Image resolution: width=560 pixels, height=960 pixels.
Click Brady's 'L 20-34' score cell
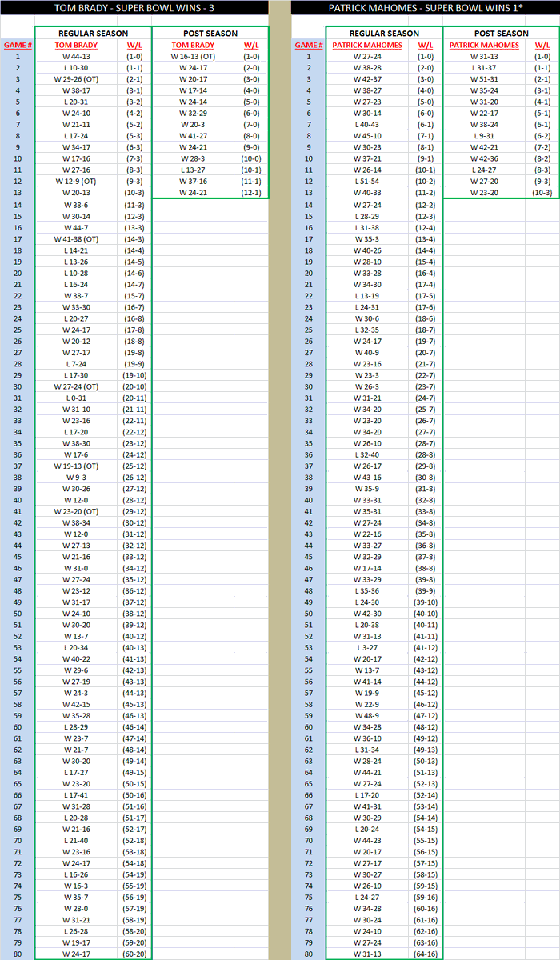pyautogui.click(x=76, y=648)
